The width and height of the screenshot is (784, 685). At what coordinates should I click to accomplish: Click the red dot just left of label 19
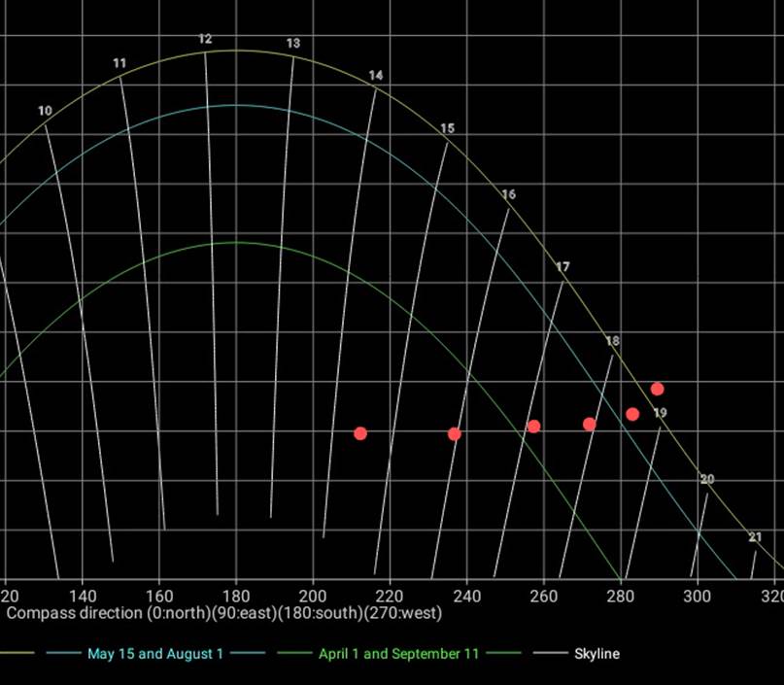tap(632, 414)
